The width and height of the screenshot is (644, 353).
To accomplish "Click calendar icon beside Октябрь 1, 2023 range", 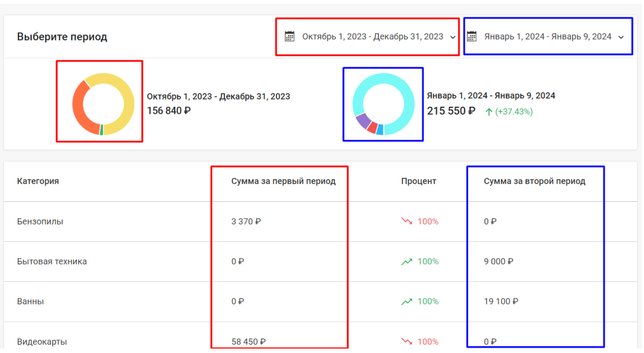I will click(x=289, y=36).
